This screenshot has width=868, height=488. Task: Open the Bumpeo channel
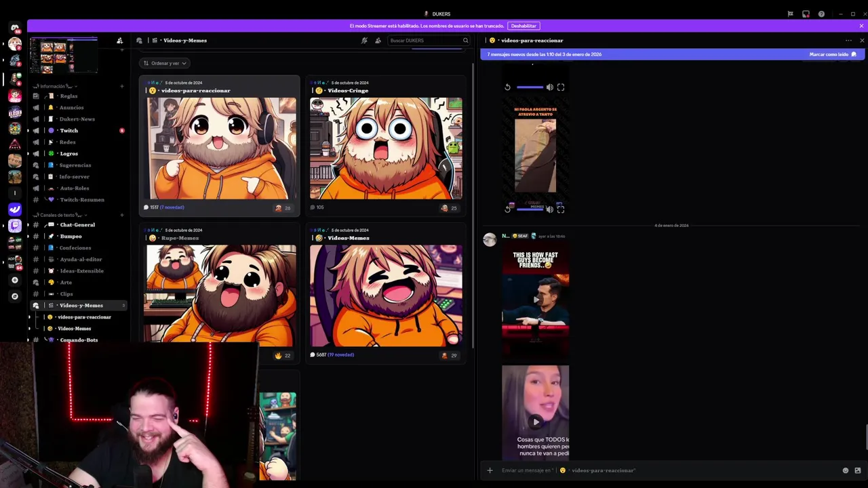tap(78, 236)
